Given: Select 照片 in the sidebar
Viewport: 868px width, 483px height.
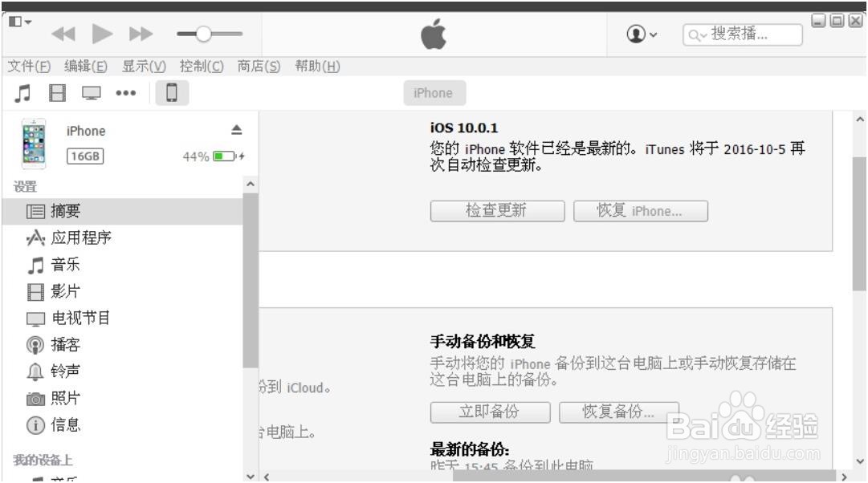Looking at the screenshot, I should [122, 398].
